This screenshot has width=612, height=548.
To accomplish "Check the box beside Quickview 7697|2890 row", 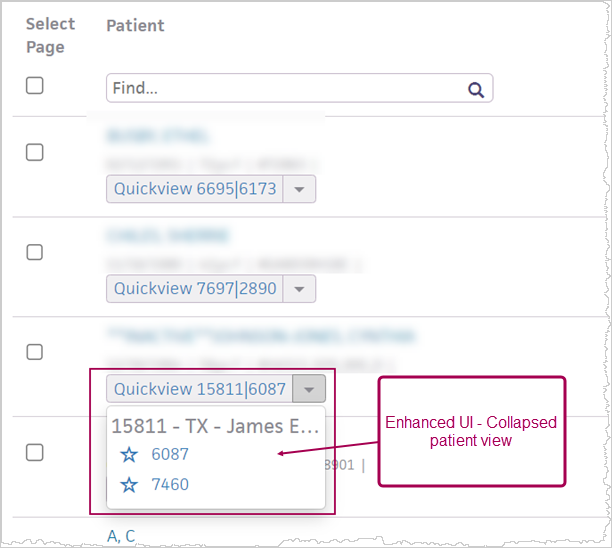I will (x=35, y=252).
